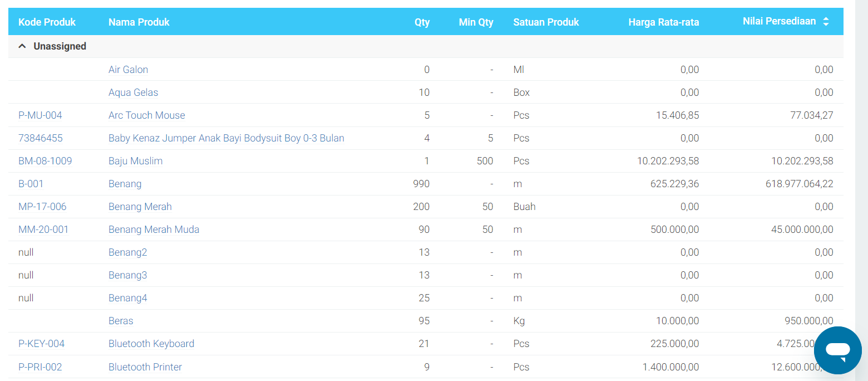Screen dimensions: 868x381
Task: Open Benang4 product link
Action: coord(127,298)
